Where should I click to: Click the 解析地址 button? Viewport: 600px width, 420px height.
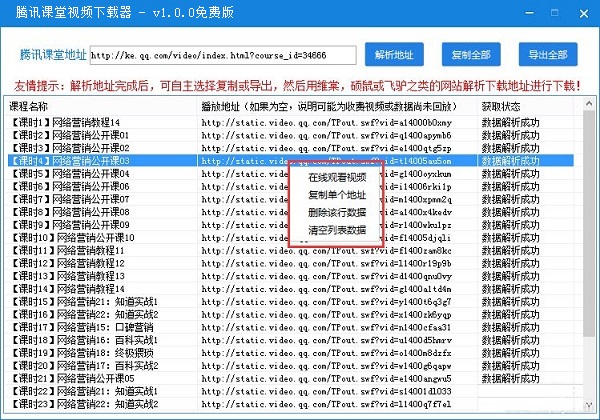click(394, 54)
